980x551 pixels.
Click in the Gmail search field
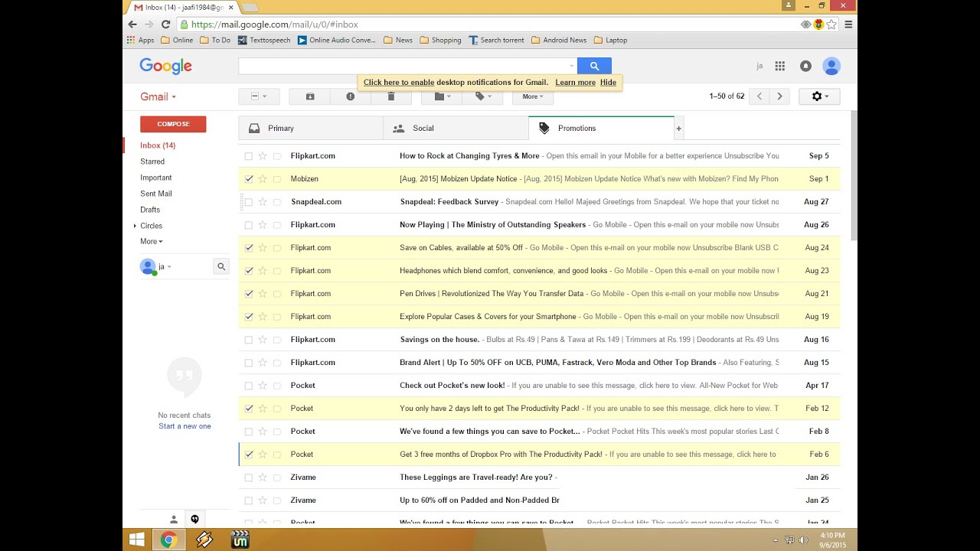pos(403,67)
